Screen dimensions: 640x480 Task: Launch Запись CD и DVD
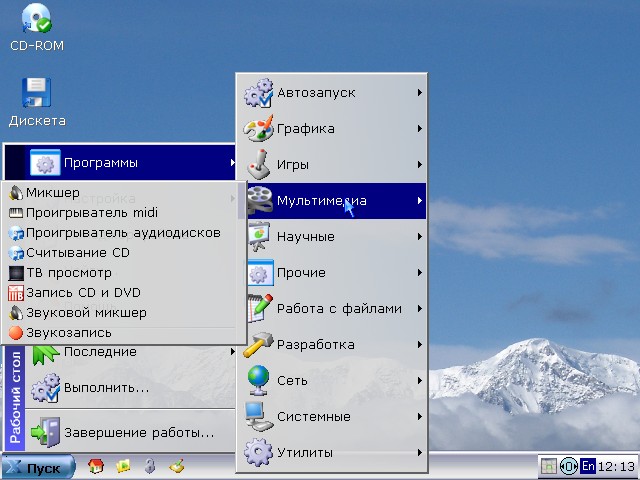click(x=122, y=293)
